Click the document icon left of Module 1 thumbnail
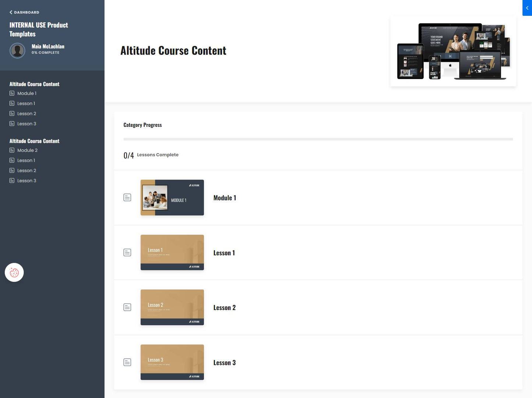Screen dimensions: 532x398 click(127, 198)
